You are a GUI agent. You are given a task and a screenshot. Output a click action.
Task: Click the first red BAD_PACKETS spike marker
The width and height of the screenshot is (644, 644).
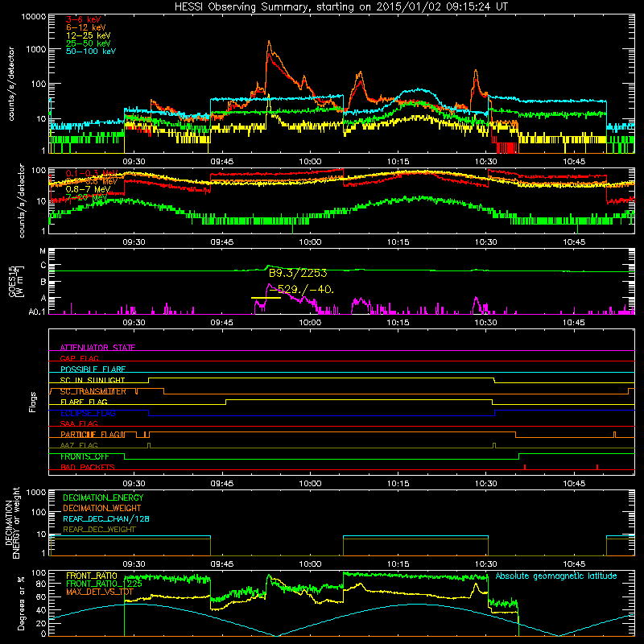pyautogui.click(x=525, y=467)
